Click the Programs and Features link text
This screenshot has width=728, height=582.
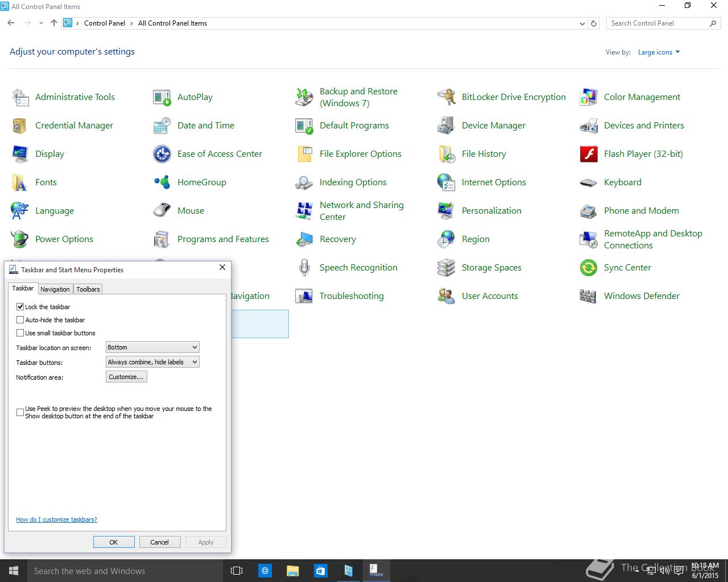coord(223,239)
